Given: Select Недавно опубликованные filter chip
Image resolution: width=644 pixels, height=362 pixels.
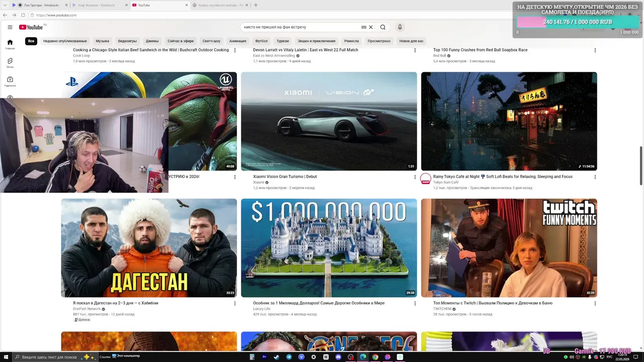Looking at the screenshot, I should [65, 41].
